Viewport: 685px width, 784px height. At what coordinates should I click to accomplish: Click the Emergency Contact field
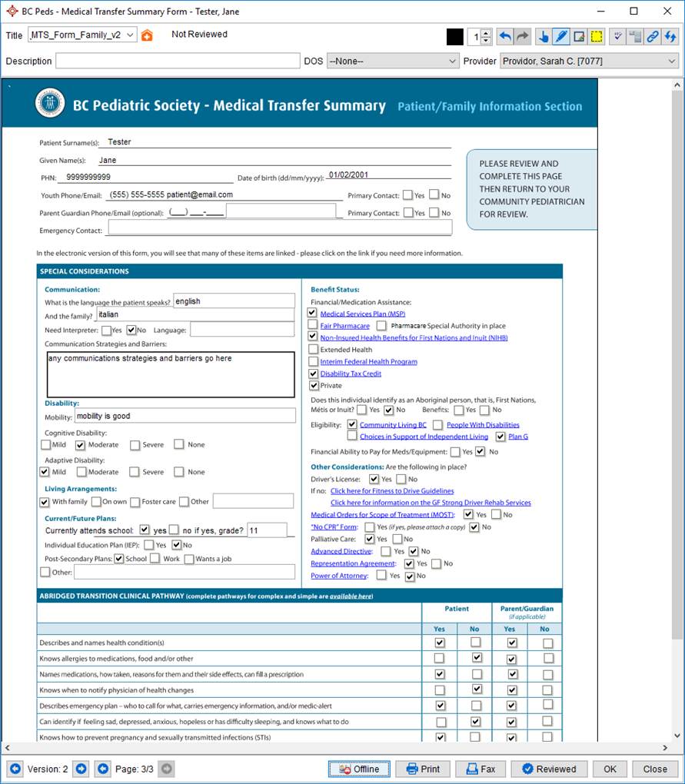pyautogui.click(x=280, y=228)
